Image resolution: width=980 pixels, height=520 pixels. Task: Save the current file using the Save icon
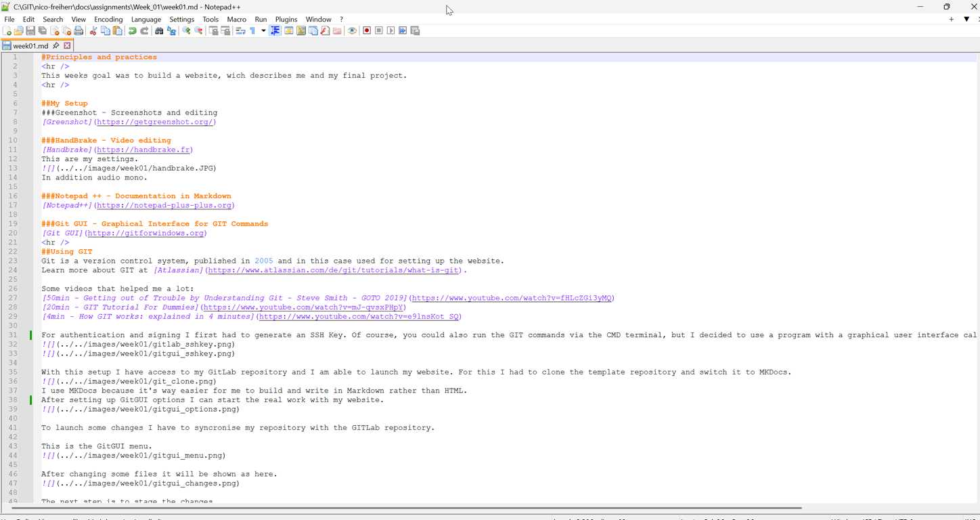point(30,30)
